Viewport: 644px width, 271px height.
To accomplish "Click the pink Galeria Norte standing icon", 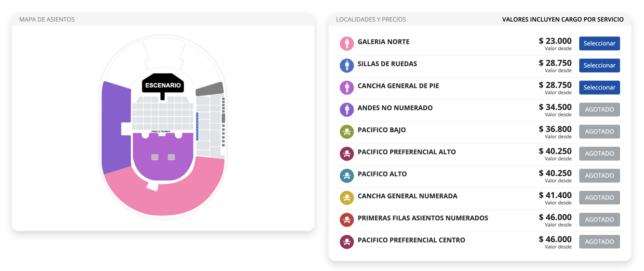I will (347, 43).
